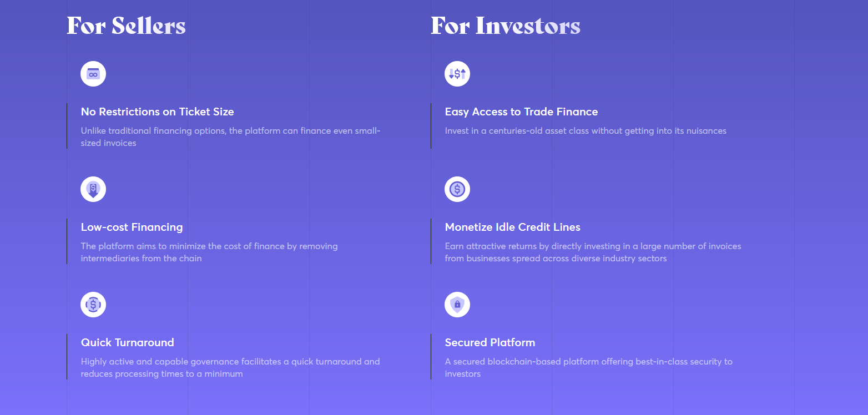The height and width of the screenshot is (415, 868).
Task: Click the removing intermediaries description text
Action: [209, 252]
